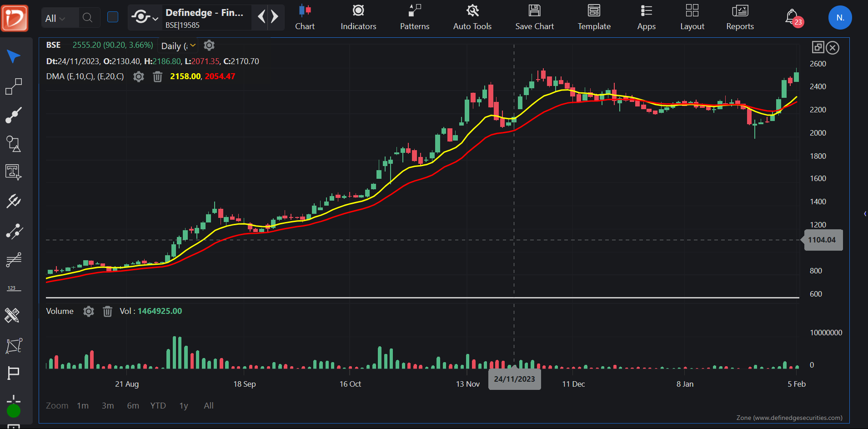Open the Indicators menu
Screen dimensions: 868x429
click(x=358, y=18)
